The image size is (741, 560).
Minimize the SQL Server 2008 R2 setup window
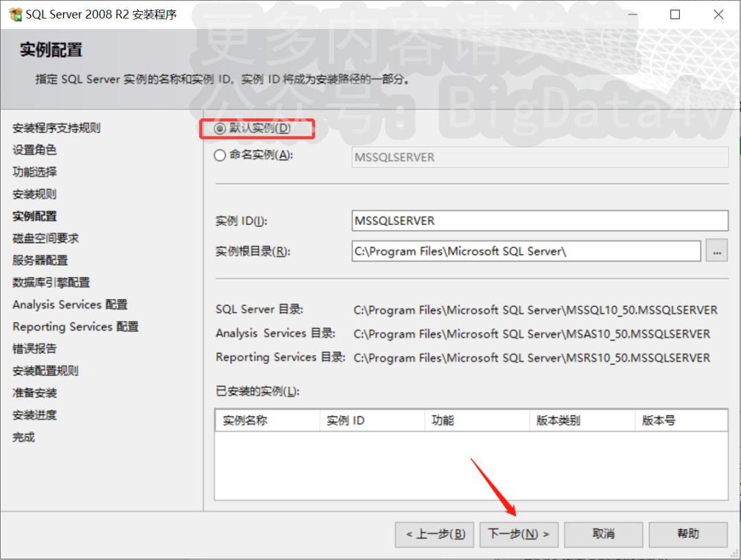tap(633, 14)
